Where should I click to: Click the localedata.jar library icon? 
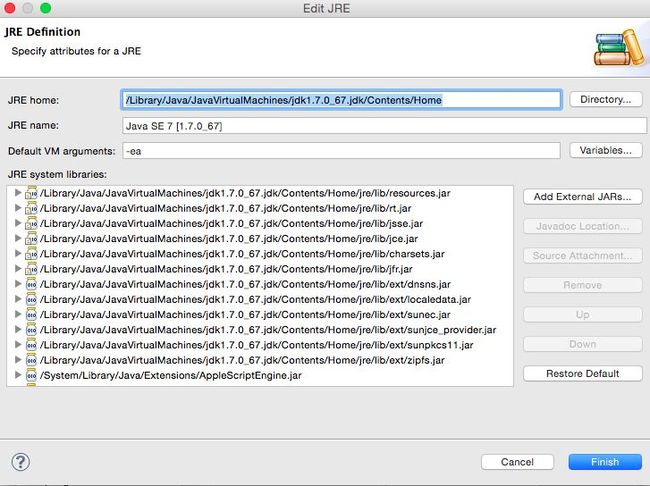click(x=31, y=299)
